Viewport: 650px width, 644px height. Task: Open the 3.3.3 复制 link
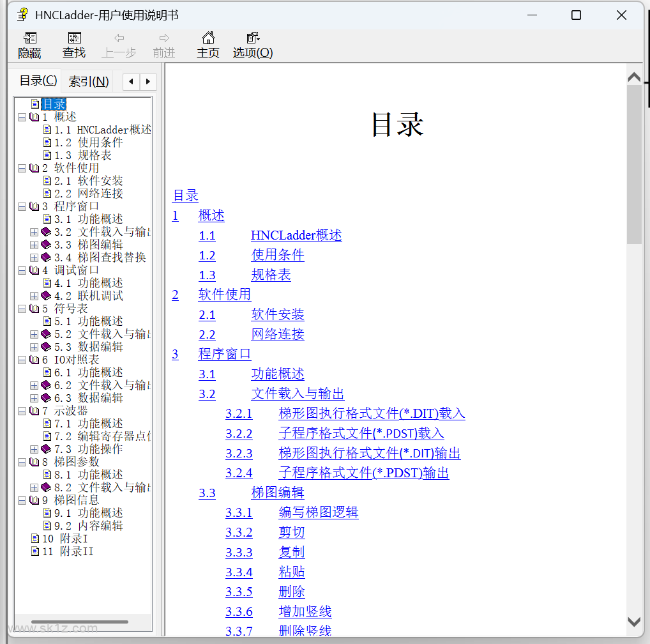[292, 552]
